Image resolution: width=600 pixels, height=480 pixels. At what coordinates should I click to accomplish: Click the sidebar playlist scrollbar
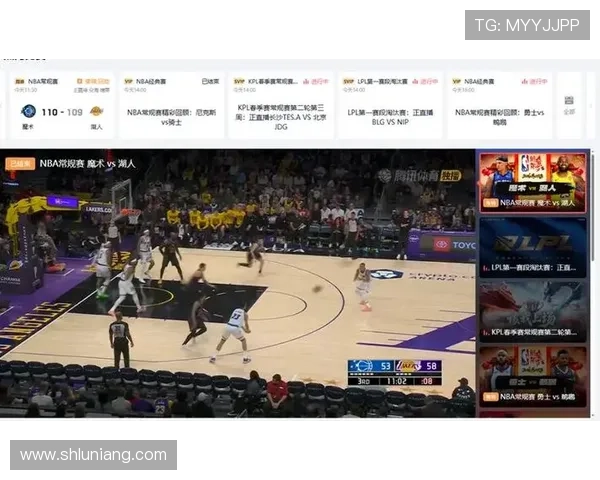593,207
